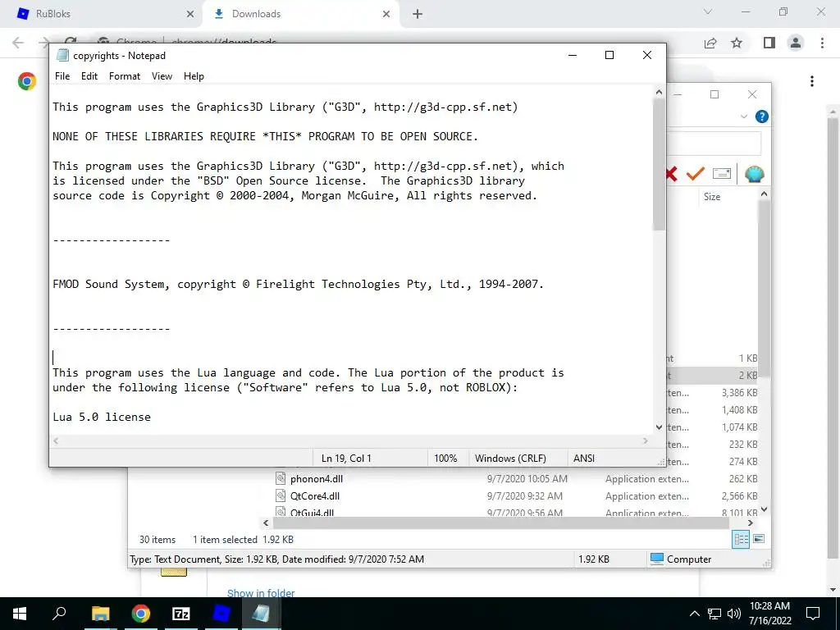The image size is (840, 630).
Task: Close the Downloads tab
Action: [x=386, y=14]
